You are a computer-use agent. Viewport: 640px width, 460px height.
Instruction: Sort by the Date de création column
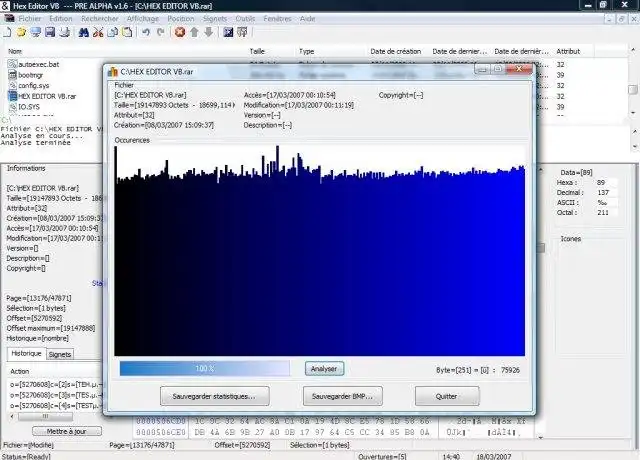click(396, 51)
